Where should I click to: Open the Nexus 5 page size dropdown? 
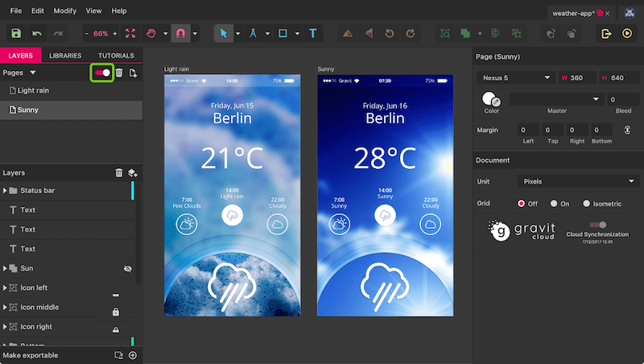[x=515, y=78]
